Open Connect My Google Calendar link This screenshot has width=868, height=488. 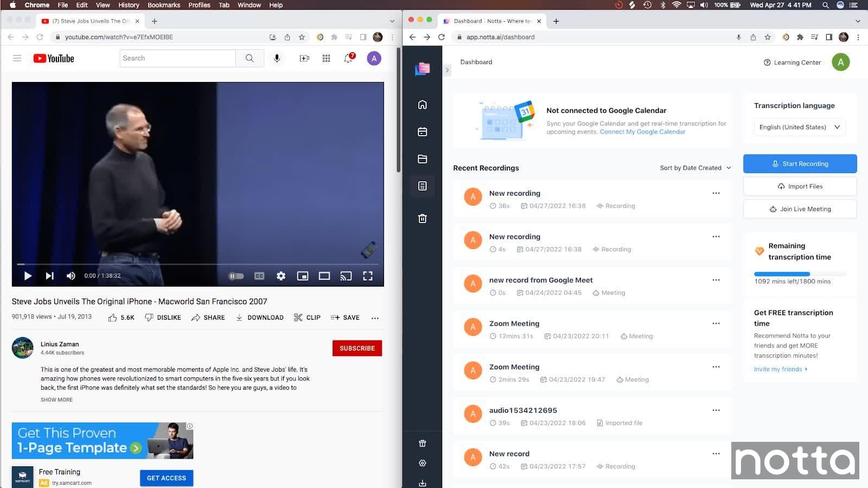(642, 132)
